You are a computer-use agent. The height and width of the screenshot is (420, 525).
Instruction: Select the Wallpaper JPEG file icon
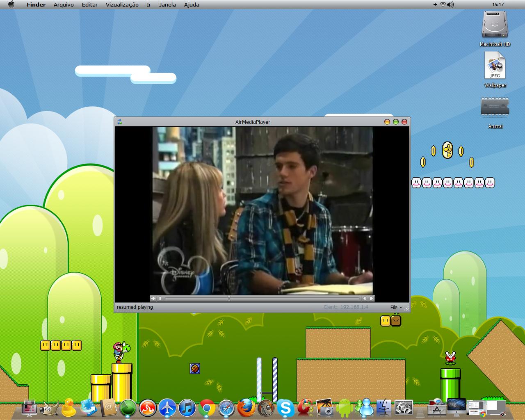[495, 66]
